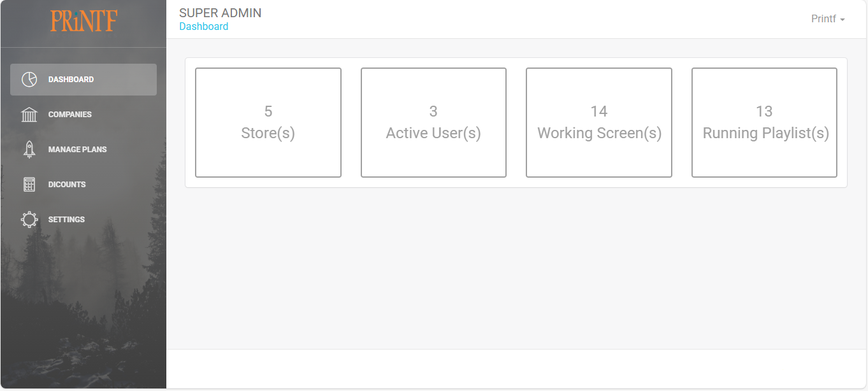Open the Active User(s) card

pos(433,123)
